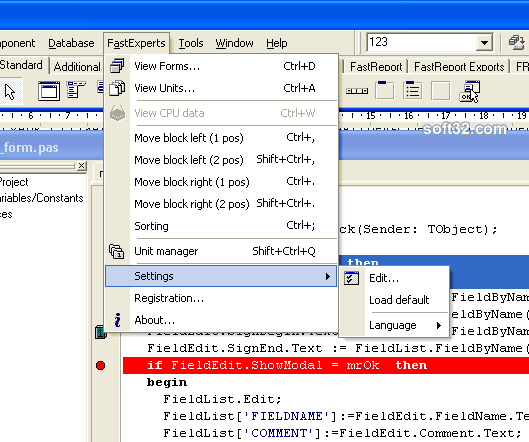This screenshot has width=529, height=442.
Task: Click the Edit settings checkbox icon
Action: click(x=352, y=278)
